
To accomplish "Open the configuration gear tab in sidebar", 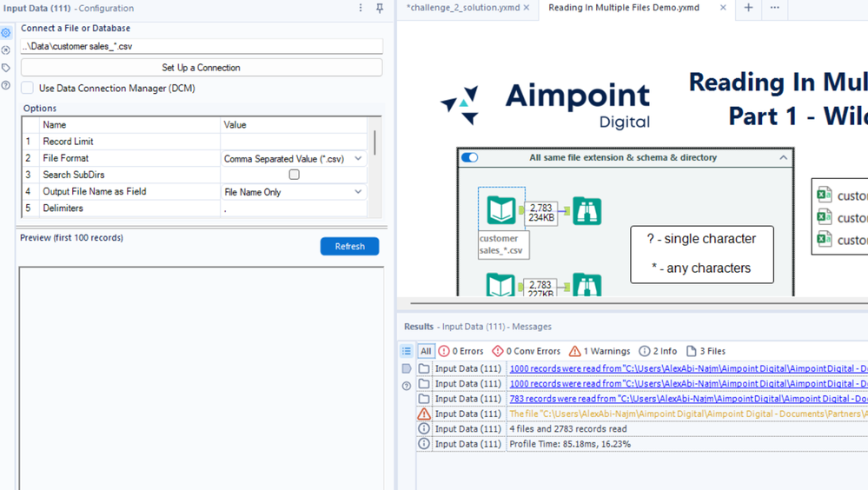I will pos(6,33).
